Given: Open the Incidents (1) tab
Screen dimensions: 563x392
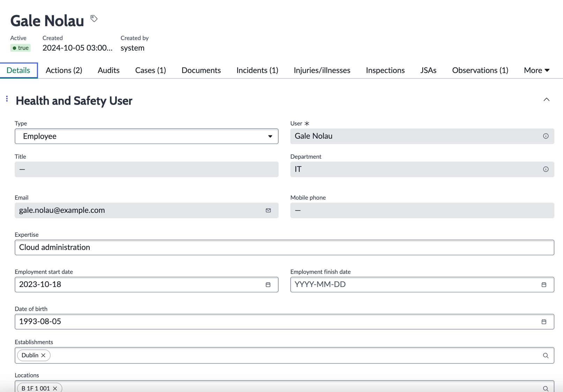Looking at the screenshot, I should 257,70.
